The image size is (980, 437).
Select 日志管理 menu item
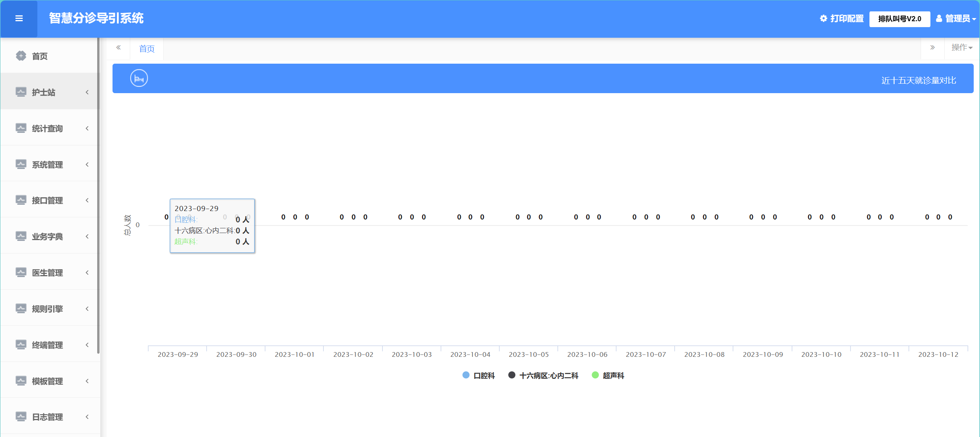[x=50, y=417]
